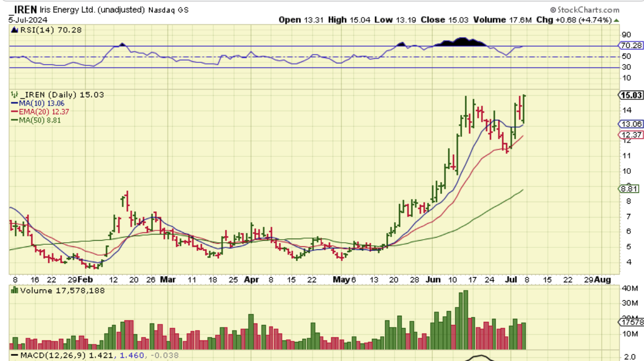
Task: Click the MACD signal value 1.460
Action: (131, 355)
